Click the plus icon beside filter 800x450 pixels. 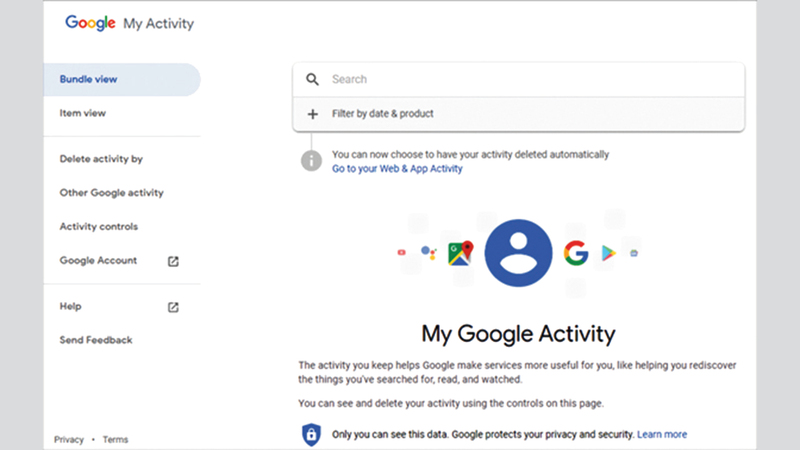(x=312, y=114)
